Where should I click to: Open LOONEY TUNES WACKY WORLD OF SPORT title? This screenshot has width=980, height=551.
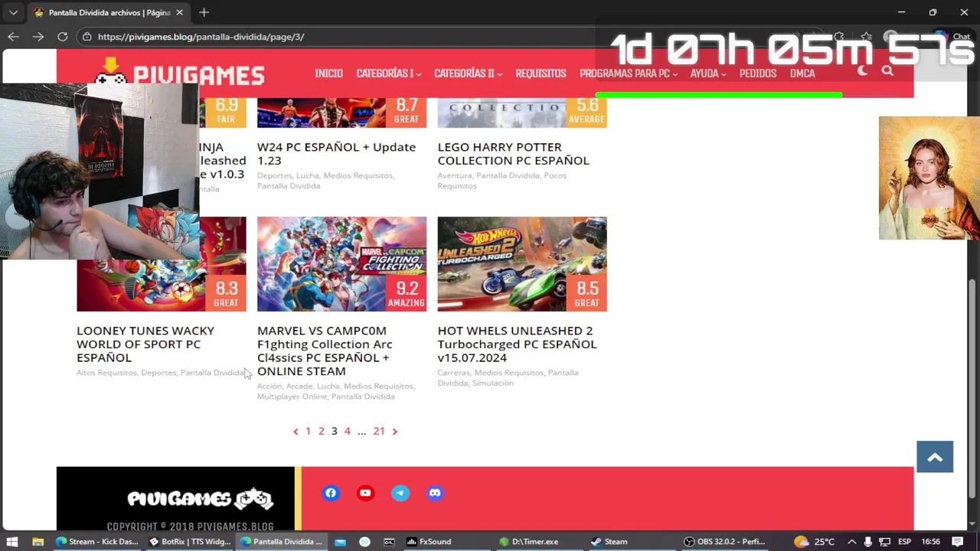(x=145, y=344)
